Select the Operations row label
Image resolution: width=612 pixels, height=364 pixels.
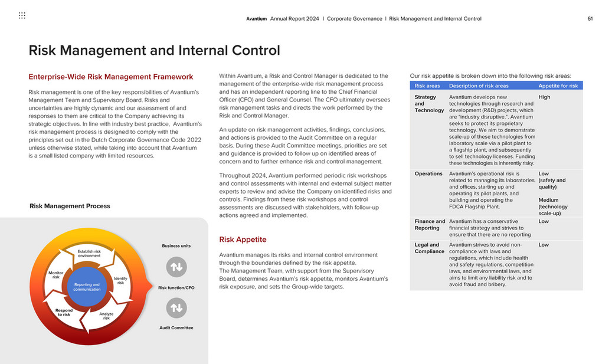(428, 173)
